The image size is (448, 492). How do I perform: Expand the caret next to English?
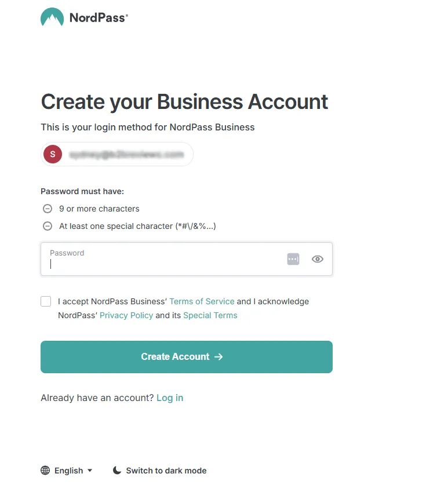tap(90, 471)
